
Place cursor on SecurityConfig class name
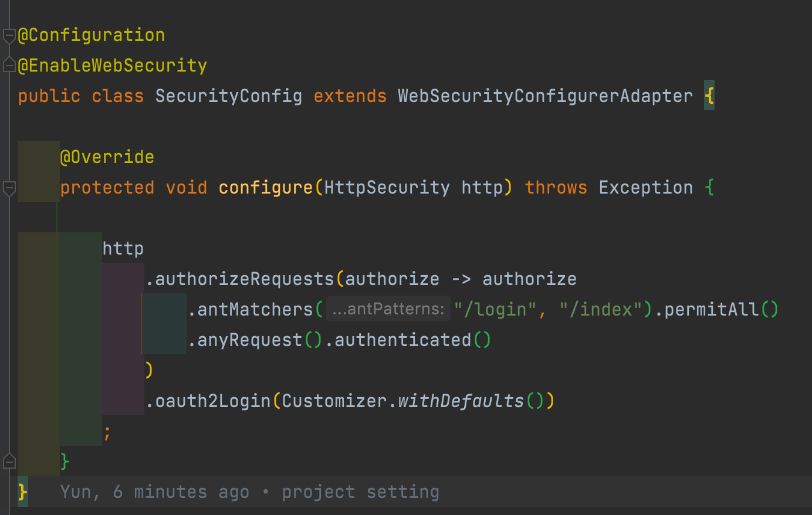pos(229,96)
